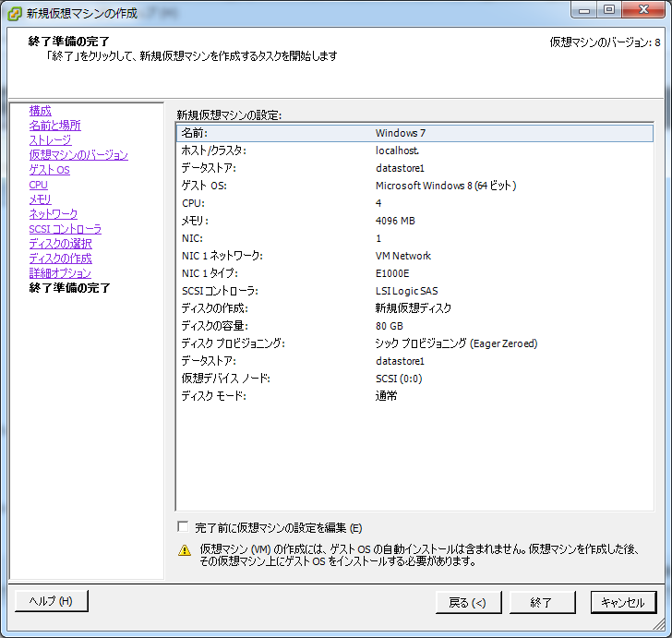Select the 仮想デバイス ノード row SCSI (0:0)
The image size is (672, 638).
point(414,379)
